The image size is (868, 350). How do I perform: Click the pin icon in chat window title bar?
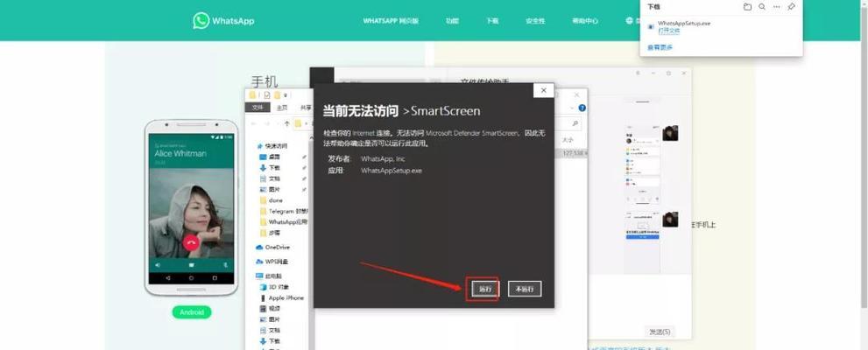[639, 73]
